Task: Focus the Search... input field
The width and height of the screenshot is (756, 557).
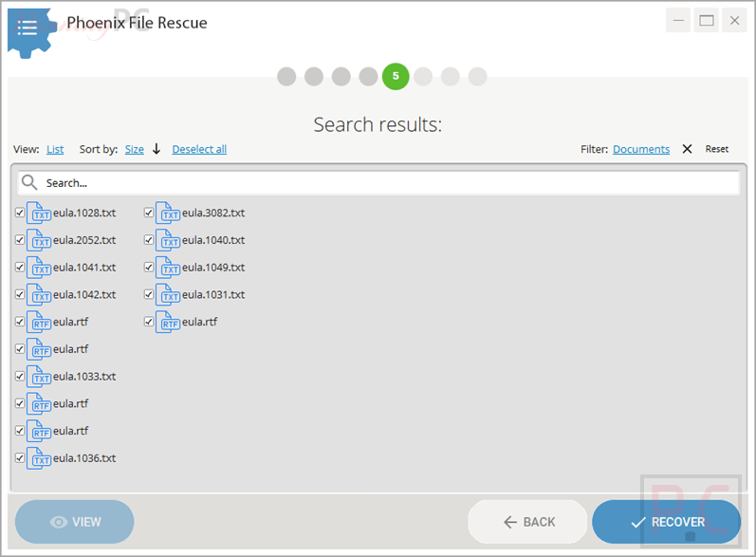Action: [378, 183]
